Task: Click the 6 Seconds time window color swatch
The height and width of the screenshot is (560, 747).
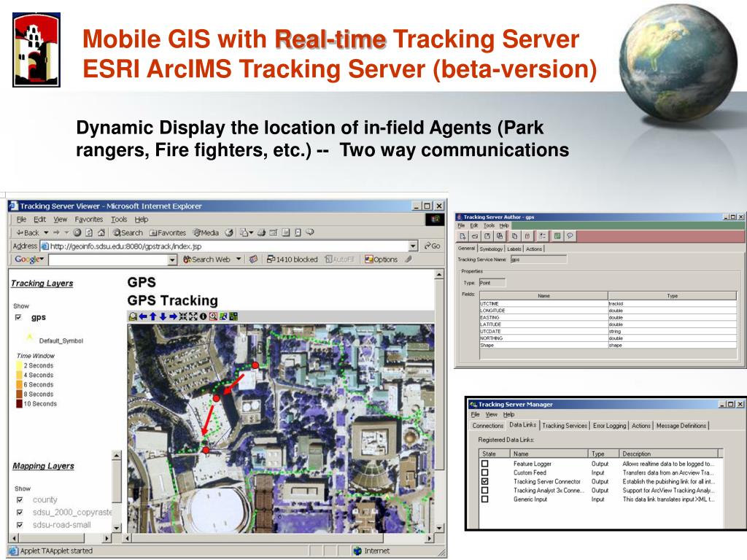Action: (19, 385)
